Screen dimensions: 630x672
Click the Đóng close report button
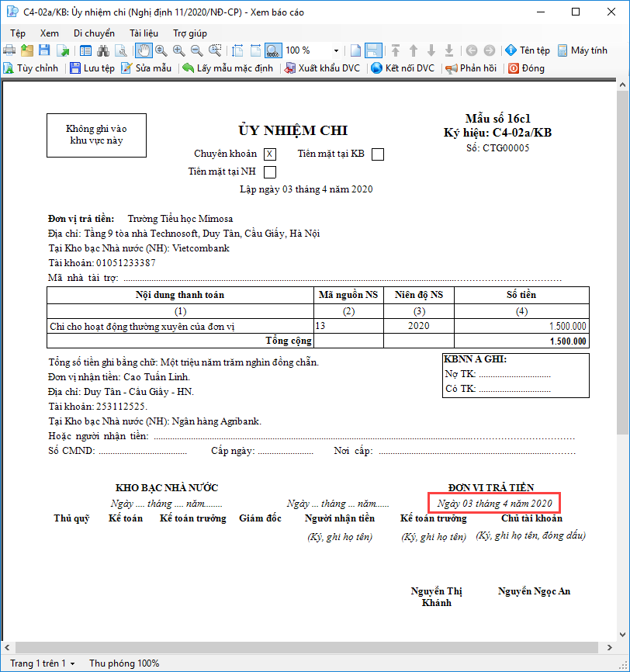coord(527,68)
